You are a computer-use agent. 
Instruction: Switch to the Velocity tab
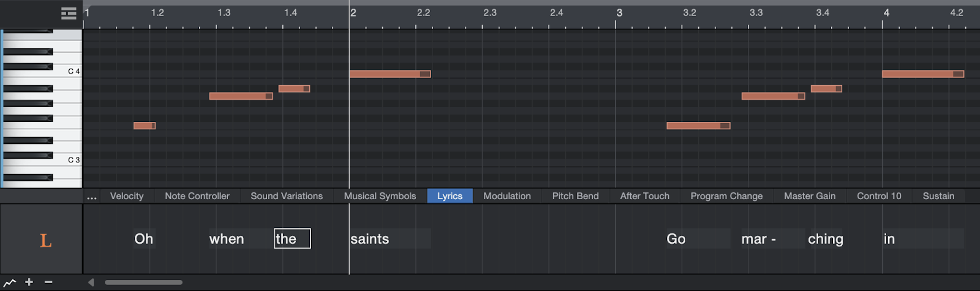(x=127, y=196)
